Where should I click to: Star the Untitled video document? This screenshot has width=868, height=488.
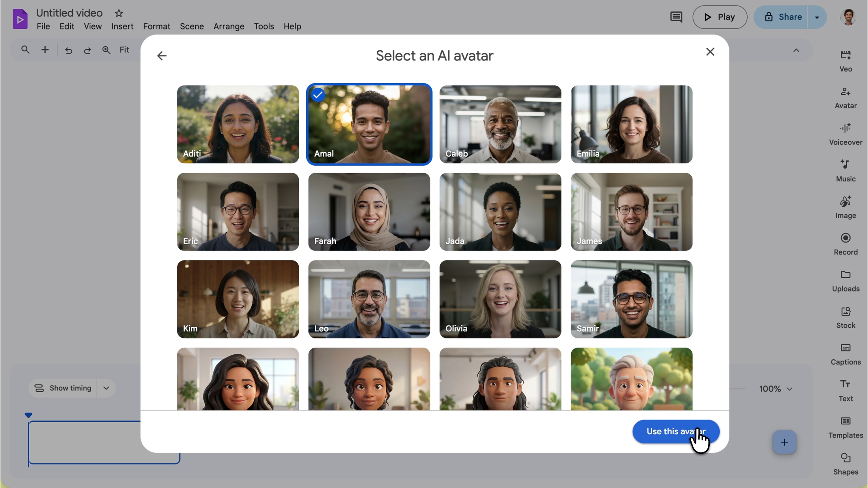[x=119, y=13]
